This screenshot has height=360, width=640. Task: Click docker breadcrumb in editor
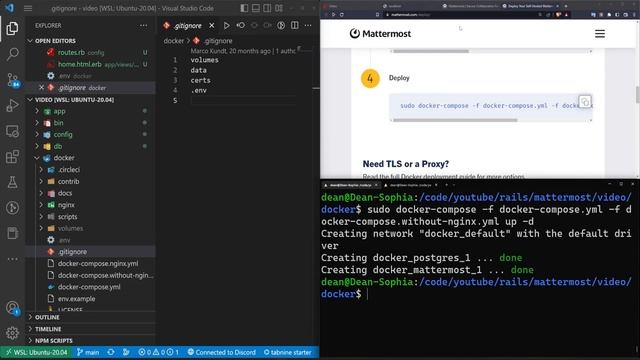click(174, 41)
